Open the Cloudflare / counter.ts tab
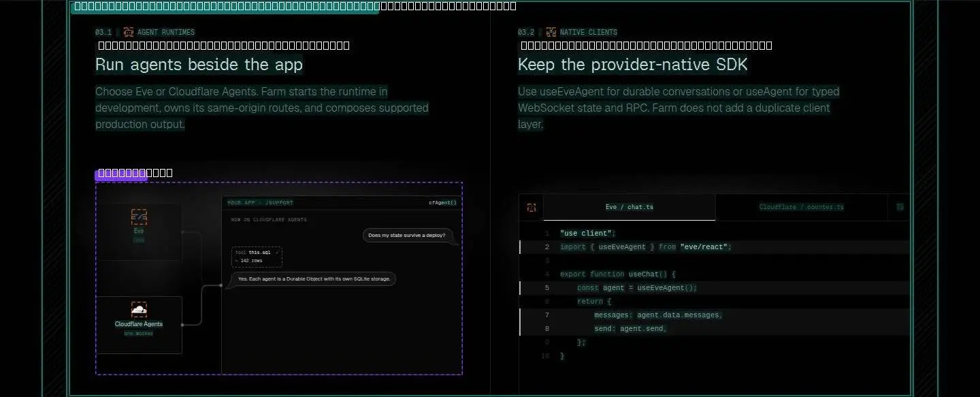Viewport: 980px width, 397px height. pyautogui.click(x=802, y=207)
